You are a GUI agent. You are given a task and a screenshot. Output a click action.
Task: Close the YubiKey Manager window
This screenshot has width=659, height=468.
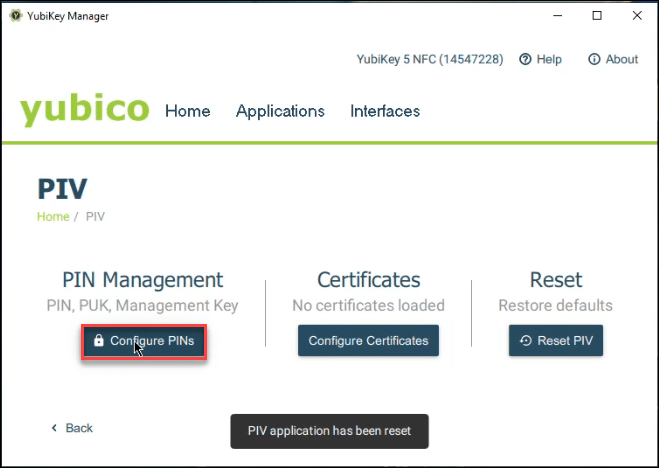click(637, 16)
